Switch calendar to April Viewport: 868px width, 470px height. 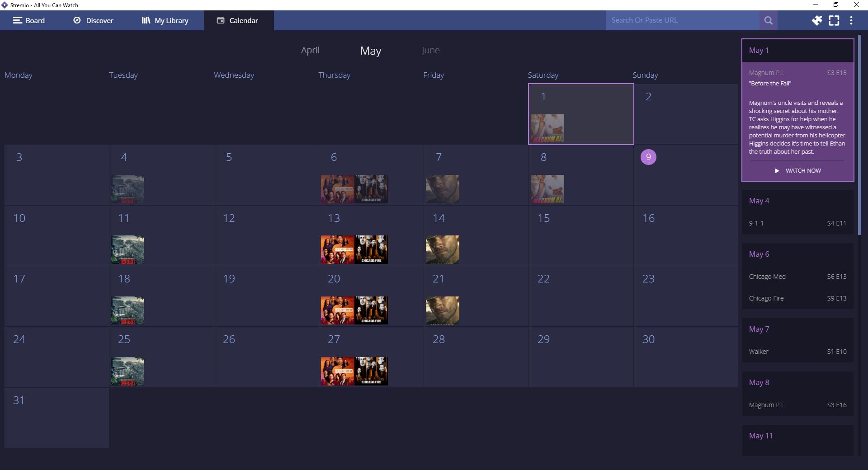(x=310, y=50)
